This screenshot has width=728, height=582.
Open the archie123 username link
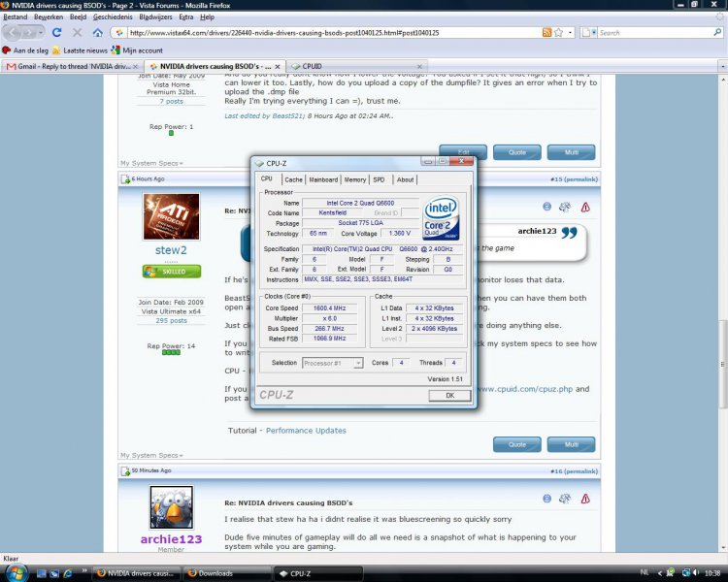tap(171, 539)
